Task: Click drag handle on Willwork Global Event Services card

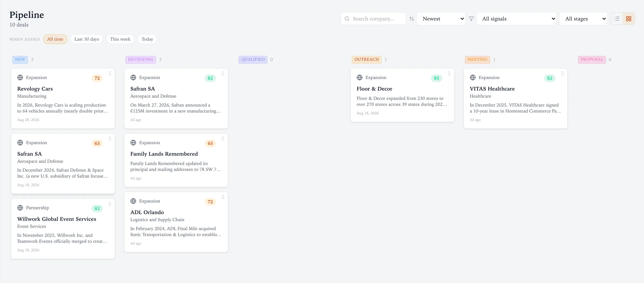Action: click(110, 204)
